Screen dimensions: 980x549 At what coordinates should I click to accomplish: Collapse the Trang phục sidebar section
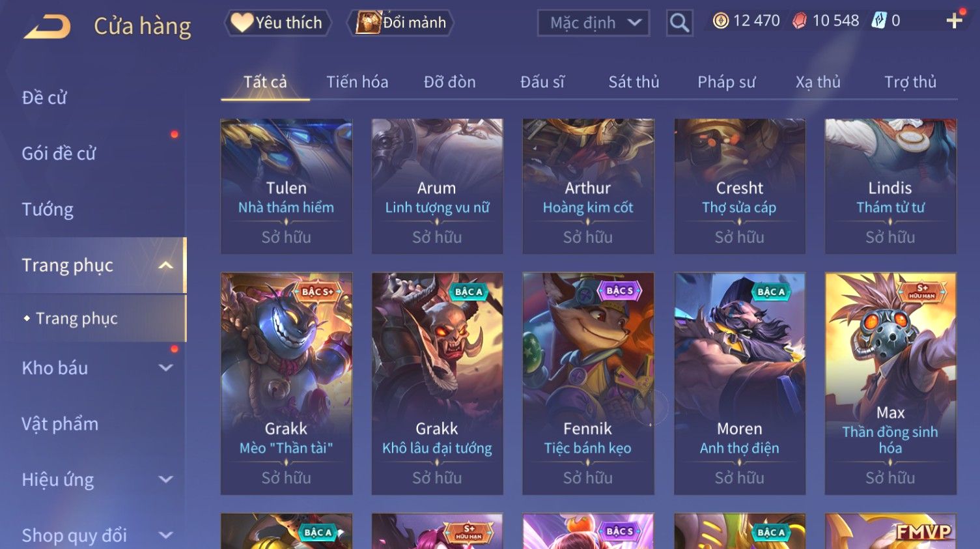[166, 265]
